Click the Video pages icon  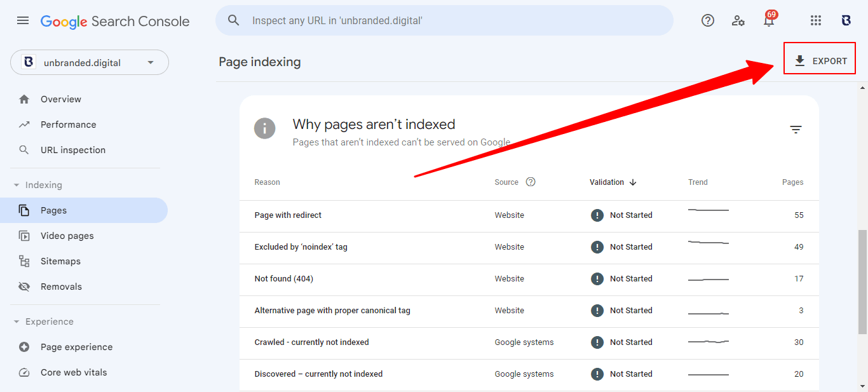24,236
